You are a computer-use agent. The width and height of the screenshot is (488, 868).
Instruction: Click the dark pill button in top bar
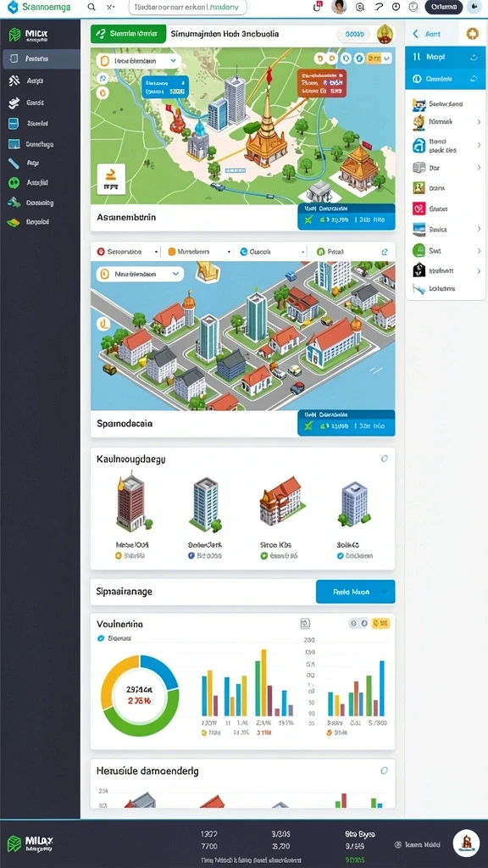(444, 7)
